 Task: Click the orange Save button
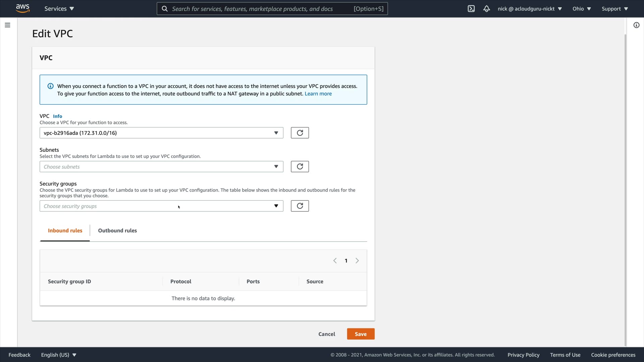[x=361, y=334]
